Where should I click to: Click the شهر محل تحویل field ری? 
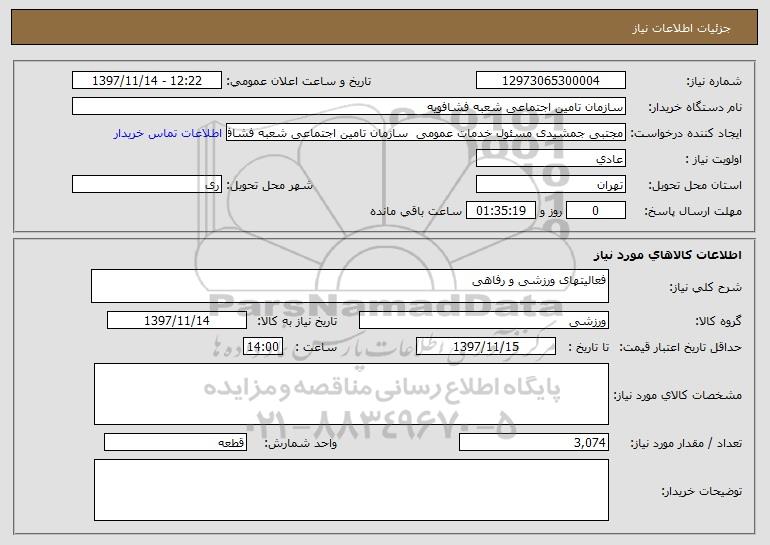(x=147, y=185)
